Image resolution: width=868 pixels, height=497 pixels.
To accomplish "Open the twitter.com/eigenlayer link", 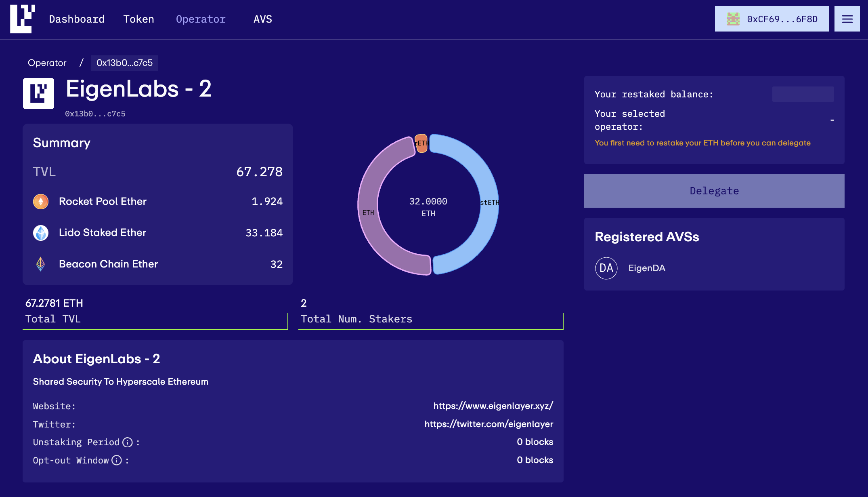I will pyautogui.click(x=489, y=424).
